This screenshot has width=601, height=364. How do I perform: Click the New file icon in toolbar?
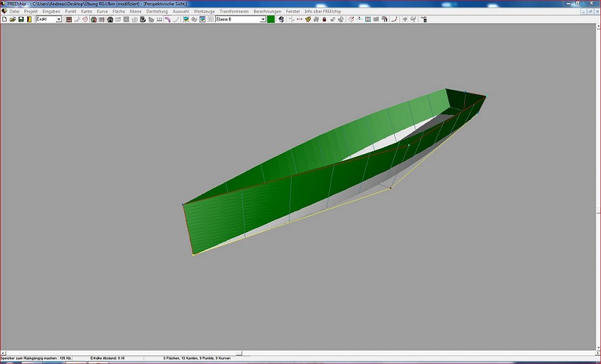[x=4, y=20]
